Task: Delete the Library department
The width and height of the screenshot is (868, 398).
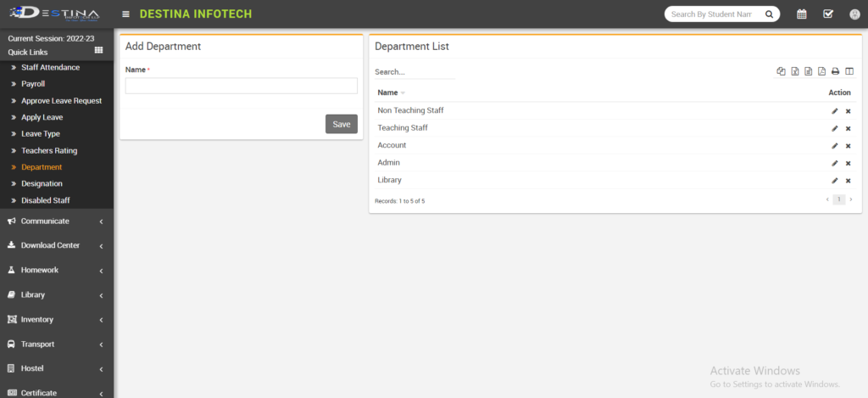Action: coord(848,181)
